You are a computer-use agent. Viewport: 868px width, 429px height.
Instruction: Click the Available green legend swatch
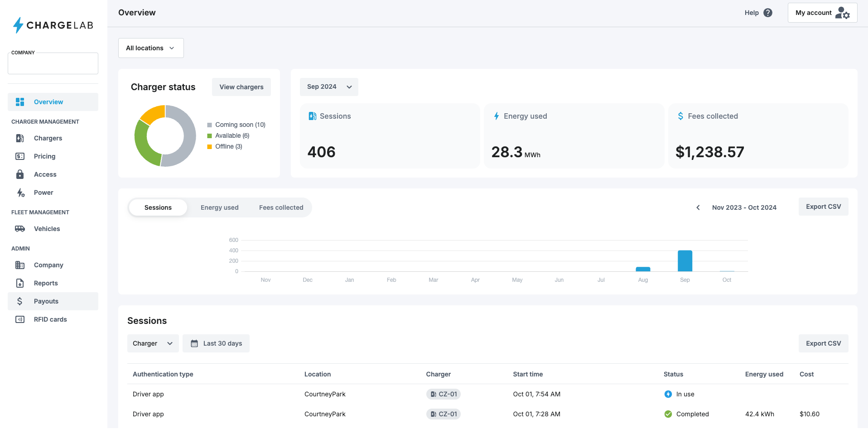(x=210, y=136)
